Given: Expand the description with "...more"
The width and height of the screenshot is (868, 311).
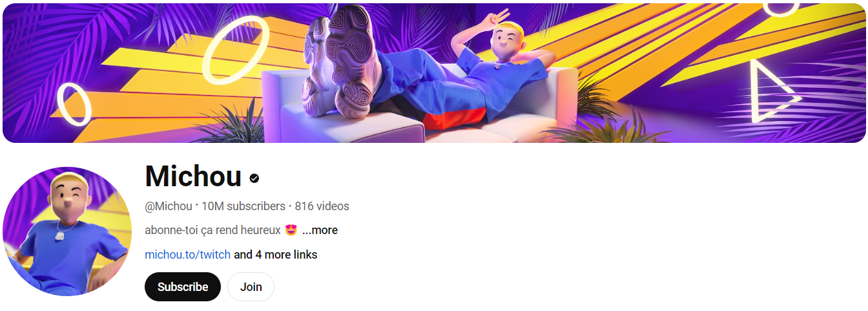Looking at the screenshot, I should click(x=320, y=230).
